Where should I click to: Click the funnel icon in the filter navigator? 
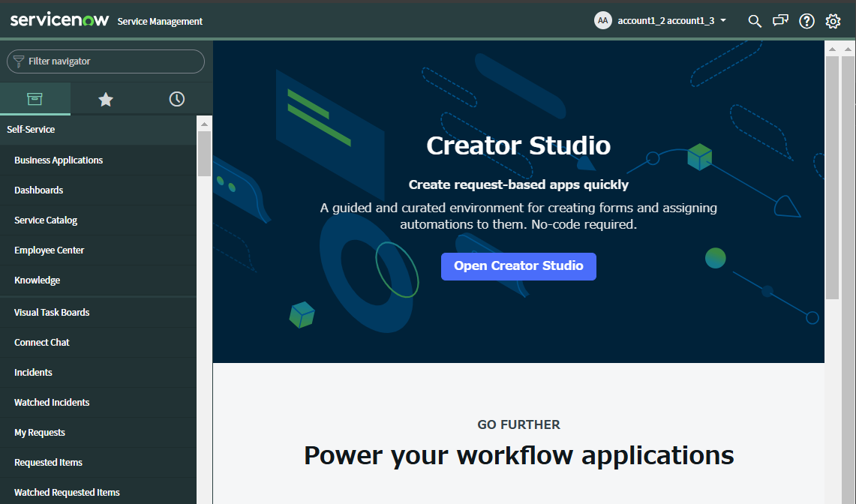pos(19,61)
